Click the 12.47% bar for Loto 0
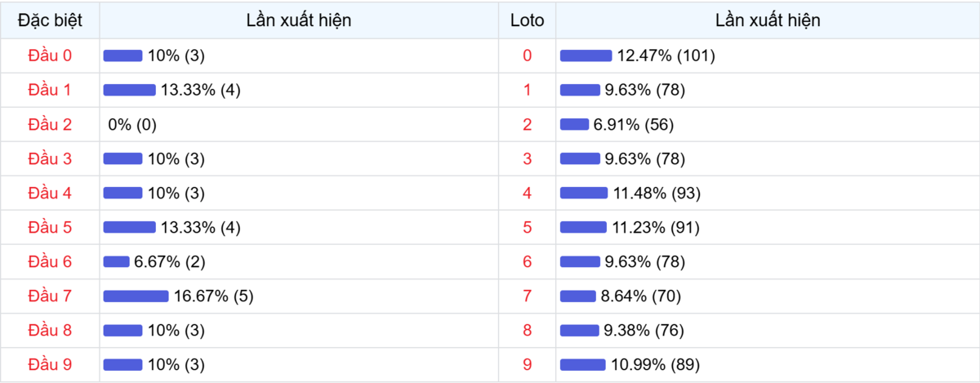 586,56
